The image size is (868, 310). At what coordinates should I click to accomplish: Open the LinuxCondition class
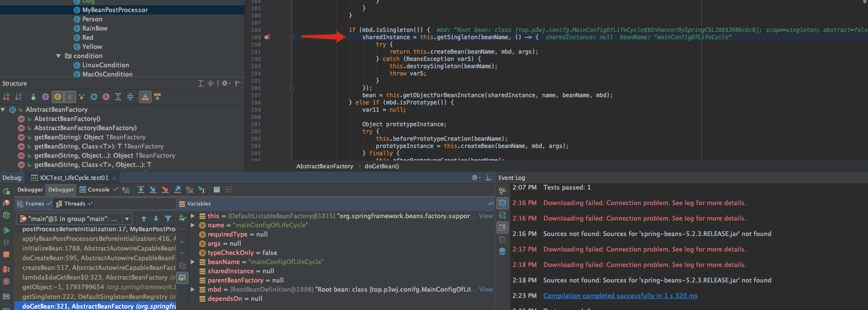[106, 65]
